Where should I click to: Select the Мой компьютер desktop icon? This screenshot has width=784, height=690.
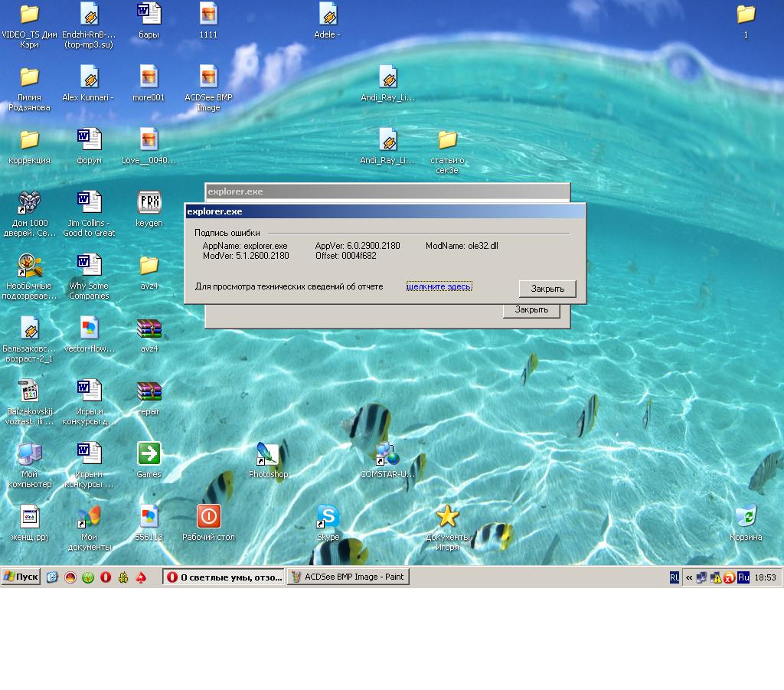[x=29, y=454]
